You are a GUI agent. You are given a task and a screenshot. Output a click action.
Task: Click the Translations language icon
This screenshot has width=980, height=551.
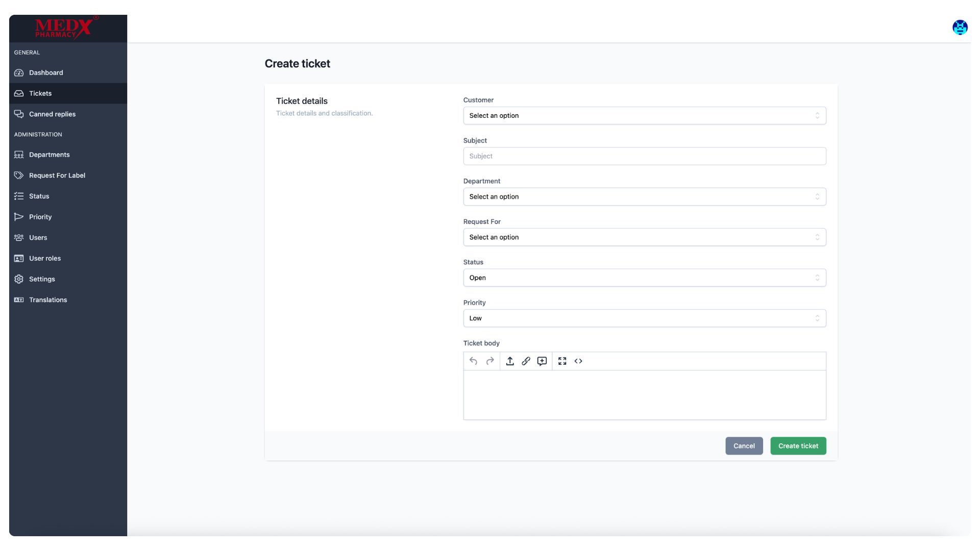coord(19,300)
